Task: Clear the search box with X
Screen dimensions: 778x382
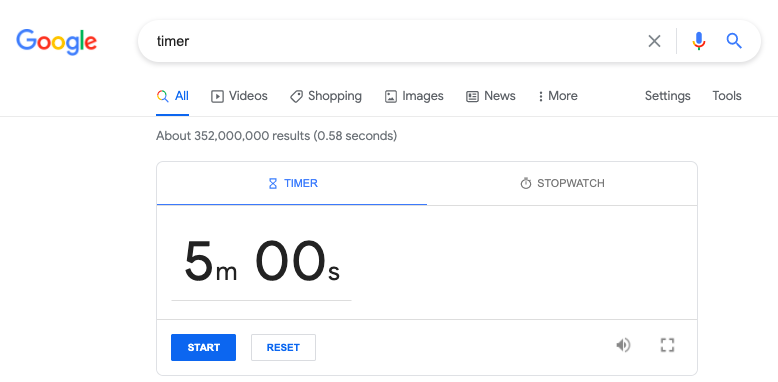Action: [654, 41]
